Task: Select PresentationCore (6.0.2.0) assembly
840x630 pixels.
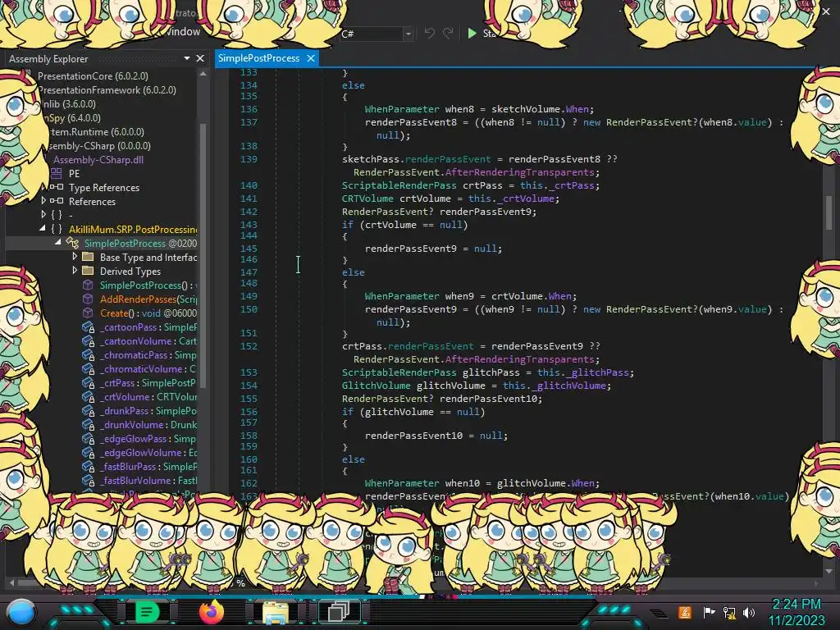Action: (93, 75)
